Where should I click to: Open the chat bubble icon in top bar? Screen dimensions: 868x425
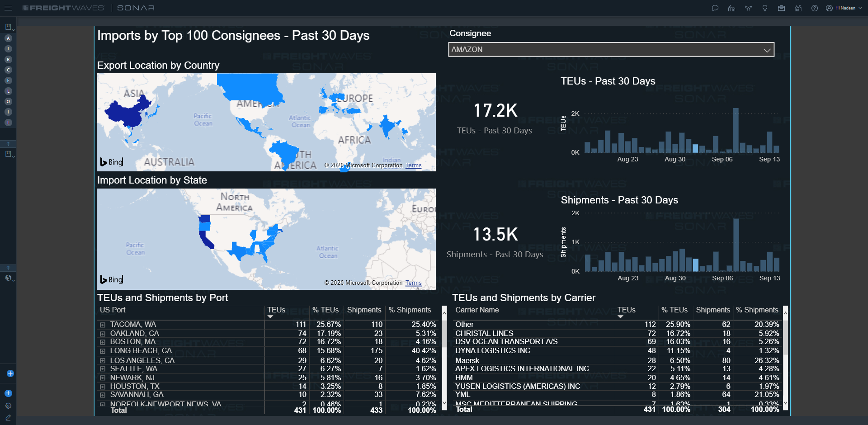point(715,8)
